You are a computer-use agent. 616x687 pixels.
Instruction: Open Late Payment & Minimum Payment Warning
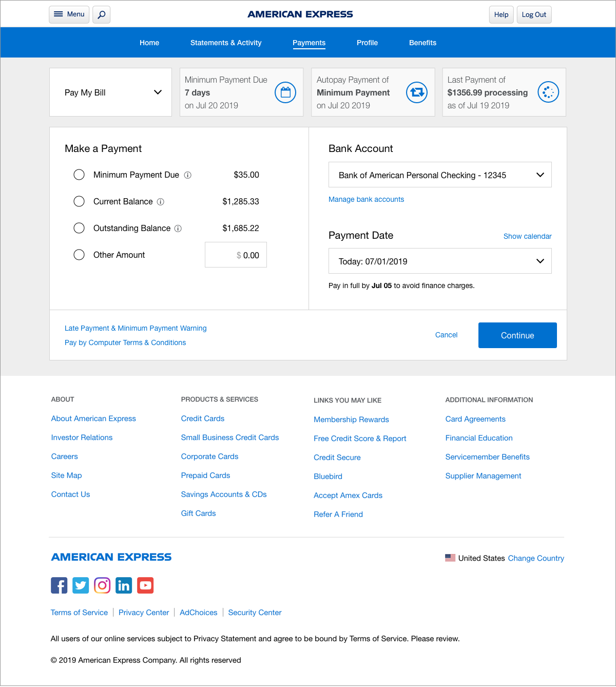click(x=136, y=328)
